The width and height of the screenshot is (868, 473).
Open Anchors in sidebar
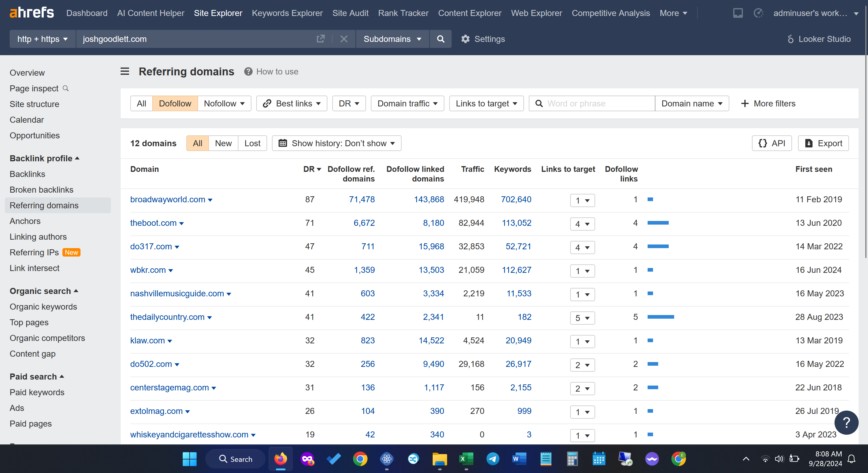[25, 221]
